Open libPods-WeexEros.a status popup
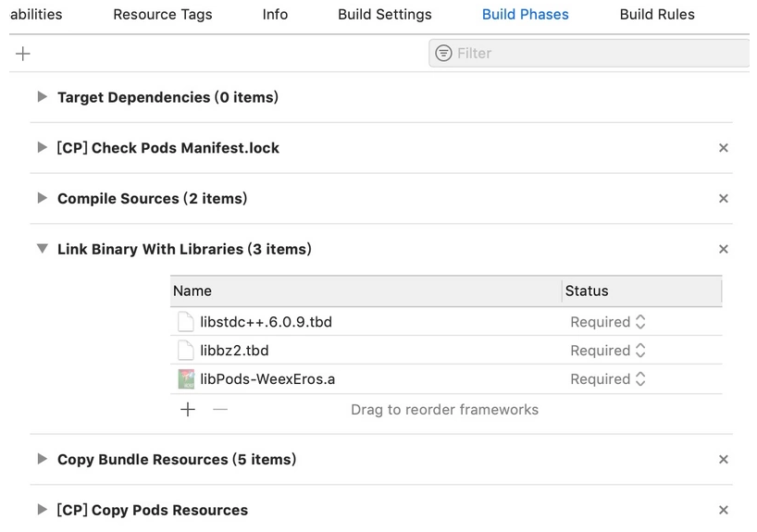Viewport: 757px width, 532px height. (608, 379)
